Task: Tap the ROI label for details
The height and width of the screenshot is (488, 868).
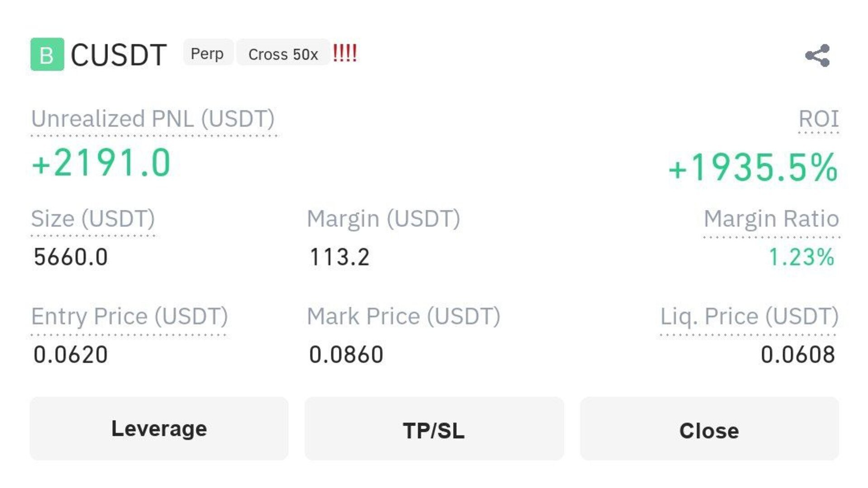Action: 818,119
